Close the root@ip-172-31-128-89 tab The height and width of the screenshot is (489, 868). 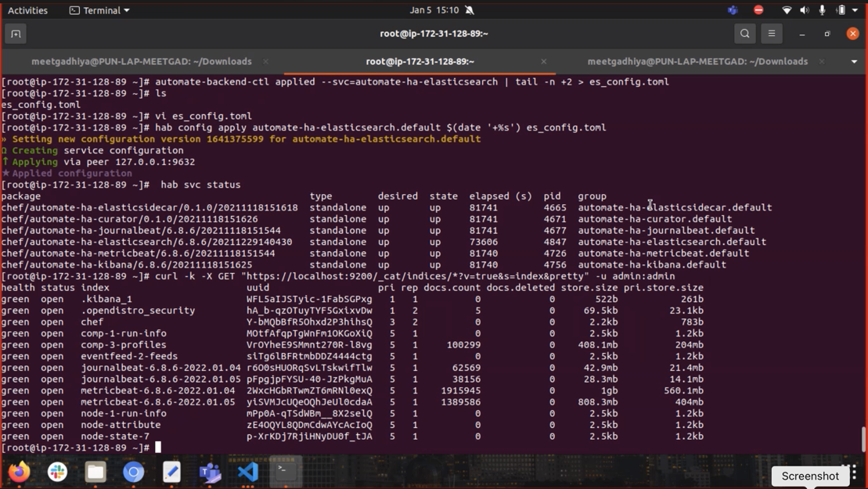(544, 61)
